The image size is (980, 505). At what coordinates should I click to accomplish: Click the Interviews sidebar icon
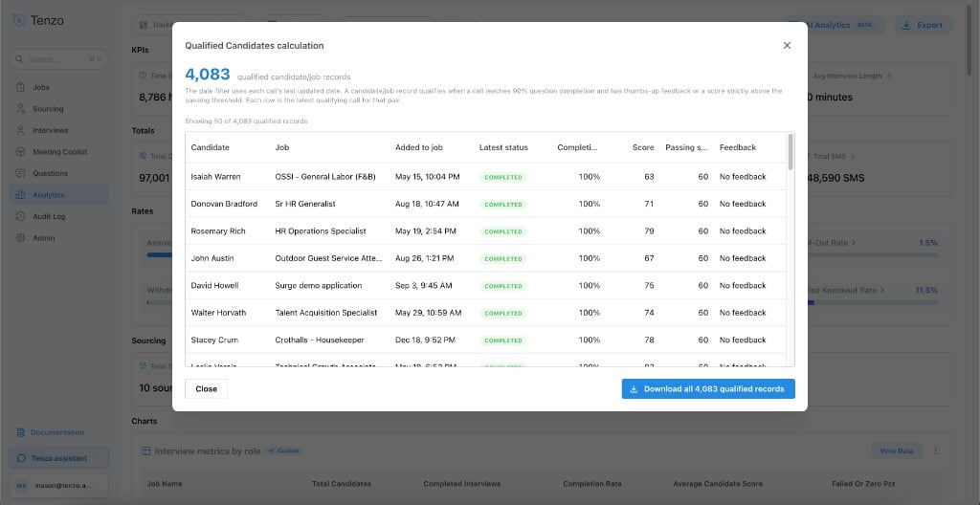pyautogui.click(x=21, y=131)
